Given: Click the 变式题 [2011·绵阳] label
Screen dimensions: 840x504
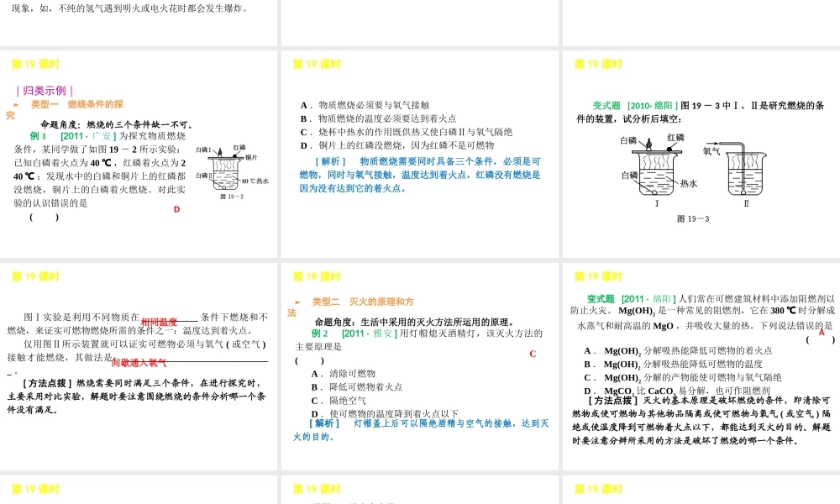Looking at the screenshot, I should point(631,299).
